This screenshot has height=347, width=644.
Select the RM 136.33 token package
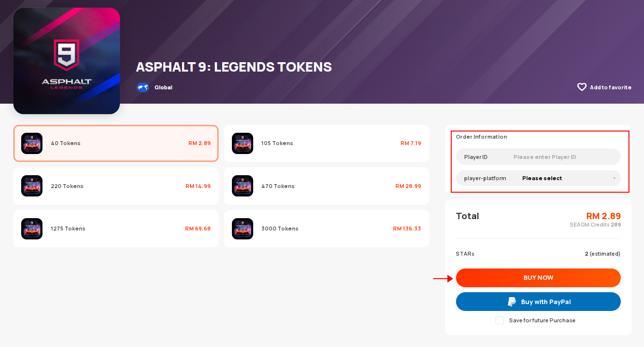(327, 229)
